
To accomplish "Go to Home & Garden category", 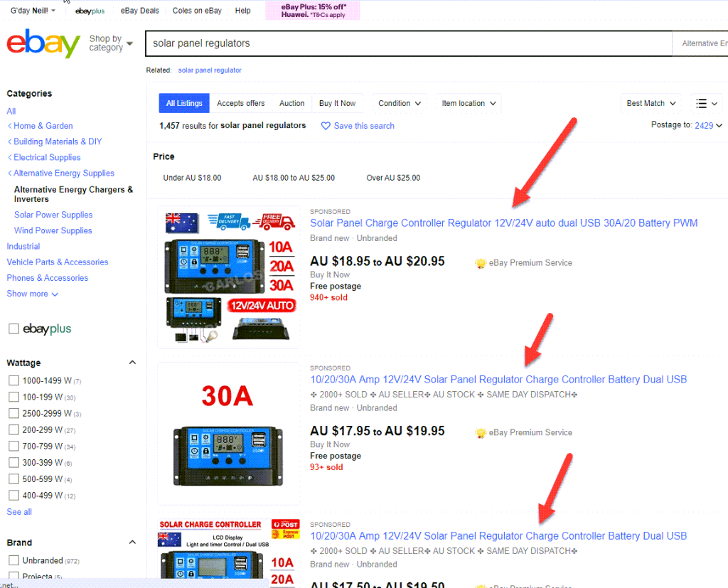I will (x=43, y=126).
